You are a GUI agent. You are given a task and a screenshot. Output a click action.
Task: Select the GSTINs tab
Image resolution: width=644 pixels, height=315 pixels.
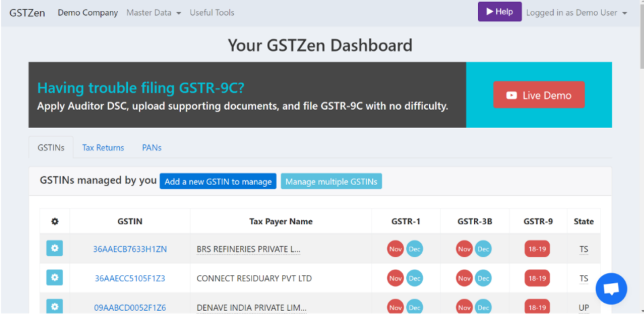51,148
